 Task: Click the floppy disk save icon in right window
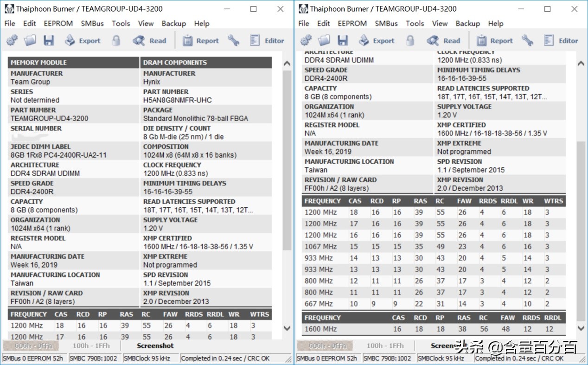tap(343, 41)
